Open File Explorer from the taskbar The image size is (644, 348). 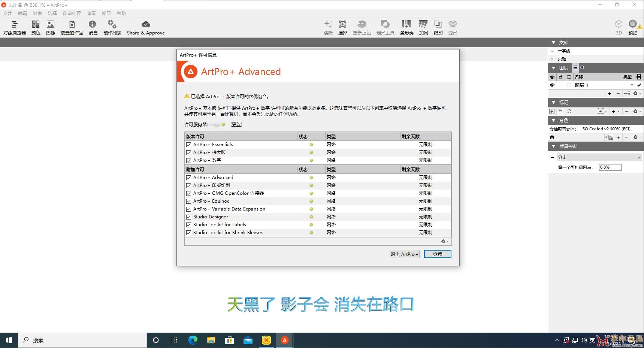(211, 340)
